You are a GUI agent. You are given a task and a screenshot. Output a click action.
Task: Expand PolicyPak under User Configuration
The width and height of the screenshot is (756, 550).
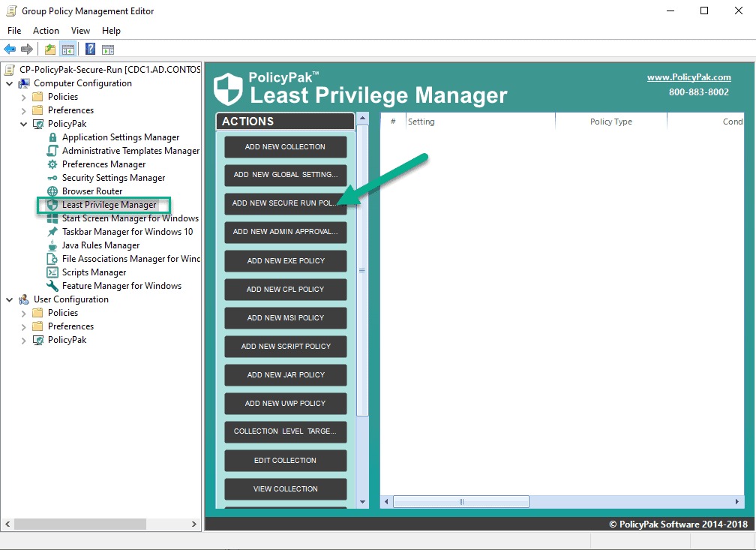pos(24,340)
